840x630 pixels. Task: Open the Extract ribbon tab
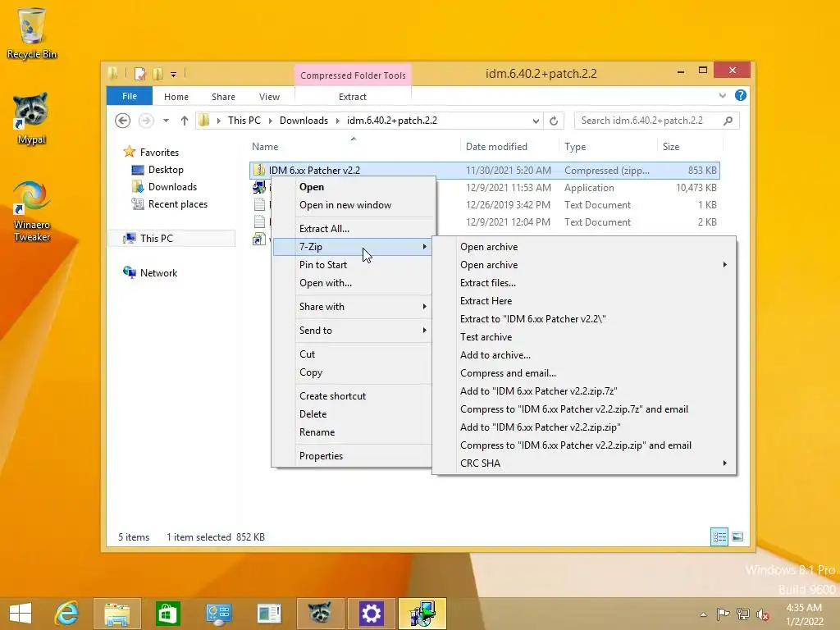click(x=353, y=97)
